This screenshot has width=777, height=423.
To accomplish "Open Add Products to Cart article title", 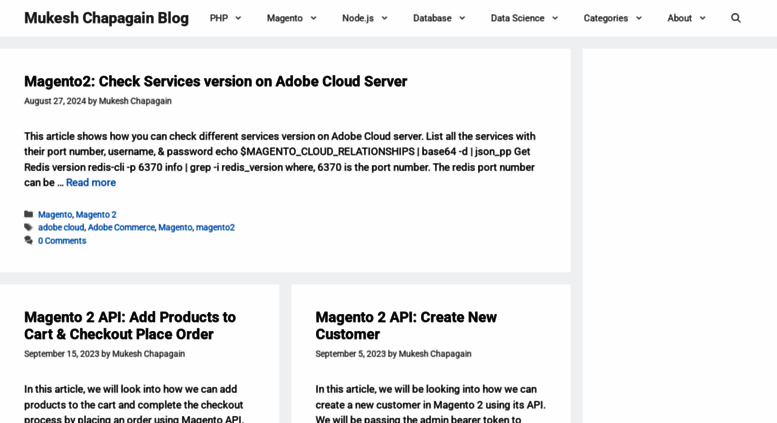I will [x=130, y=325].
